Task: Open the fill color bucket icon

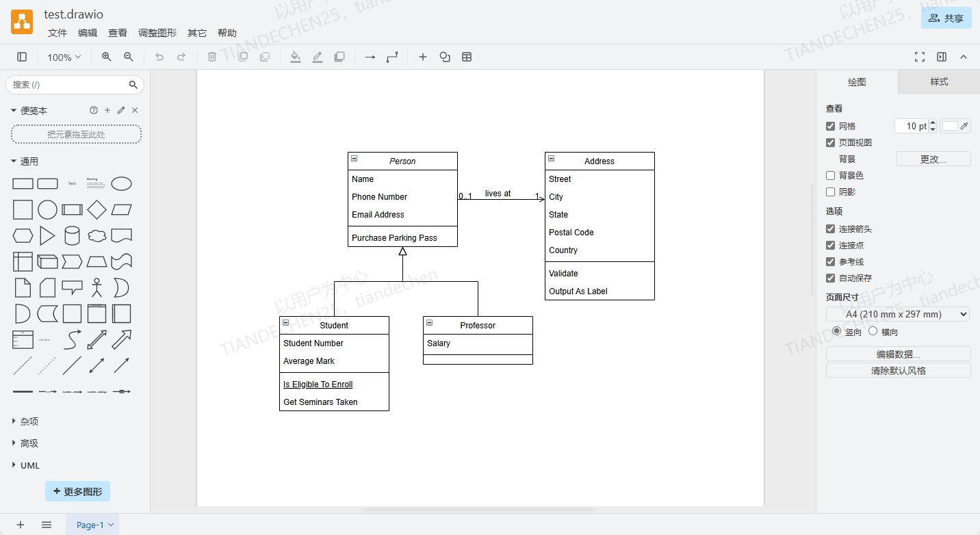Action: click(x=296, y=57)
